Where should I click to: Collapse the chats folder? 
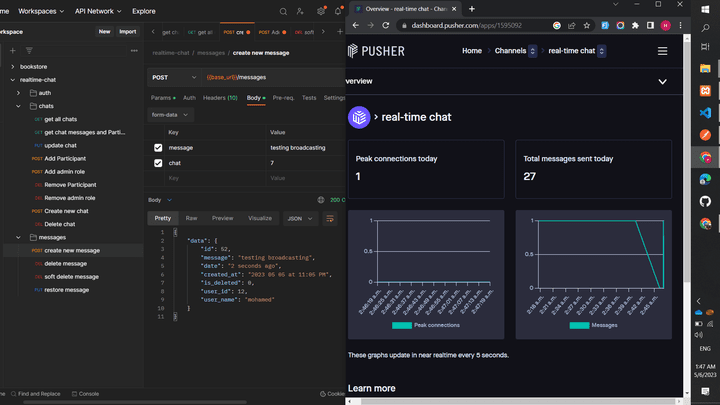click(18, 106)
